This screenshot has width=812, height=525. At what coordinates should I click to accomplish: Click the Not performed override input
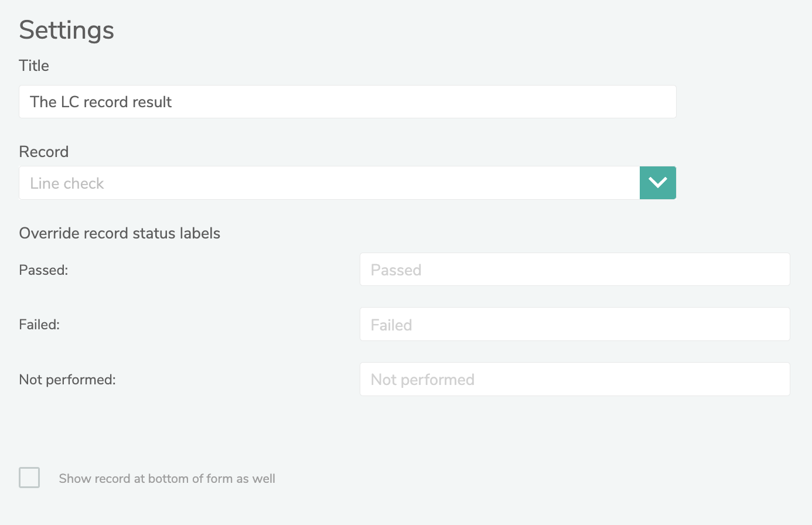coord(574,379)
